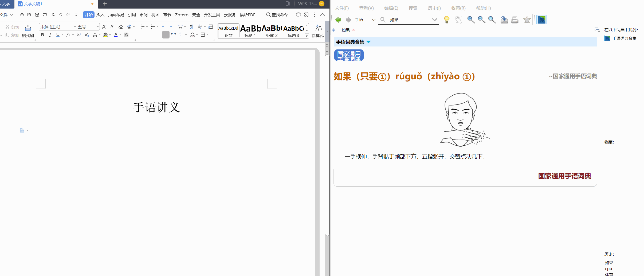The height and width of the screenshot is (276, 644).
Task: Select the Format Painter tool
Action: (x=28, y=31)
